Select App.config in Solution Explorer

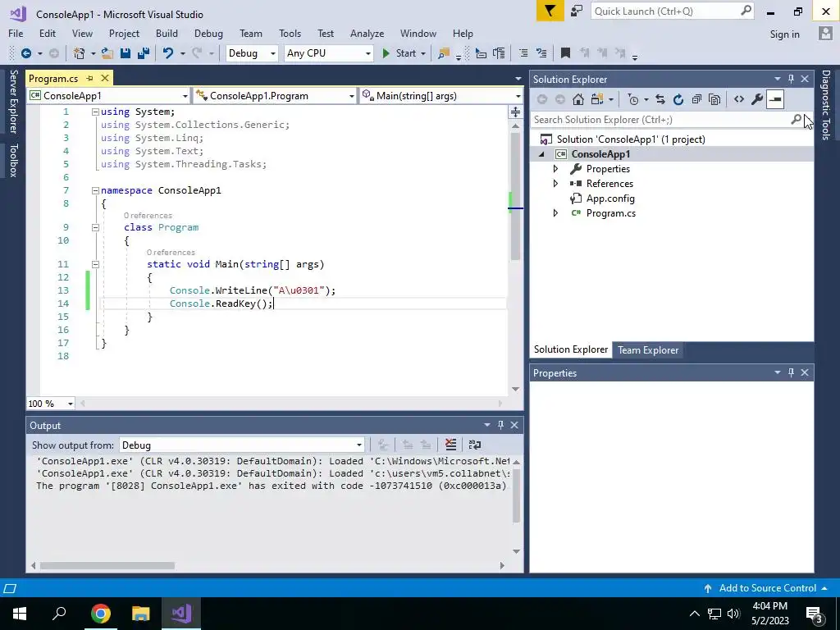click(610, 199)
